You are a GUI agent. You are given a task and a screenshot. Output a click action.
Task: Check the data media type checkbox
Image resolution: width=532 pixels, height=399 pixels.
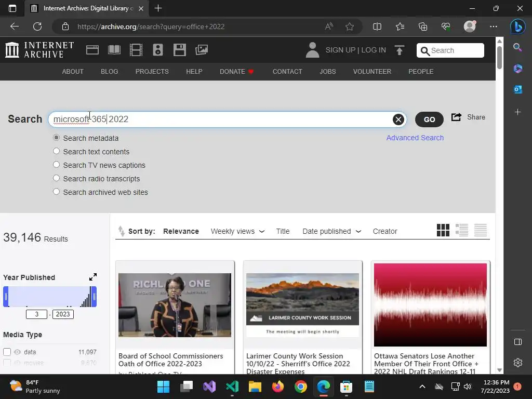[x=7, y=352]
